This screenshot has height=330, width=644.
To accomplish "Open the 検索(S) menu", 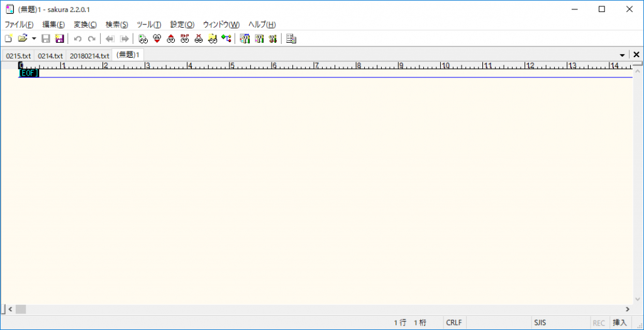I will pos(116,25).
